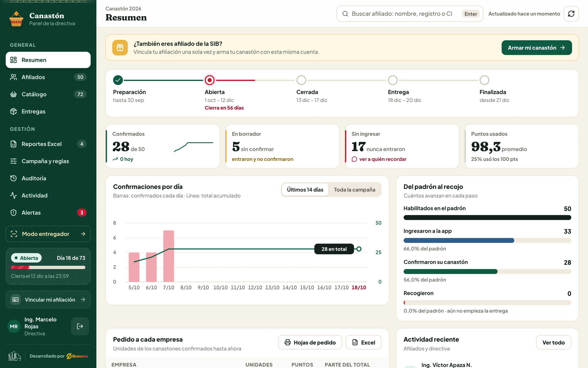The image size is (588, 368).
Task: Select Últimos 14 días range
Action: pos(305,190)
